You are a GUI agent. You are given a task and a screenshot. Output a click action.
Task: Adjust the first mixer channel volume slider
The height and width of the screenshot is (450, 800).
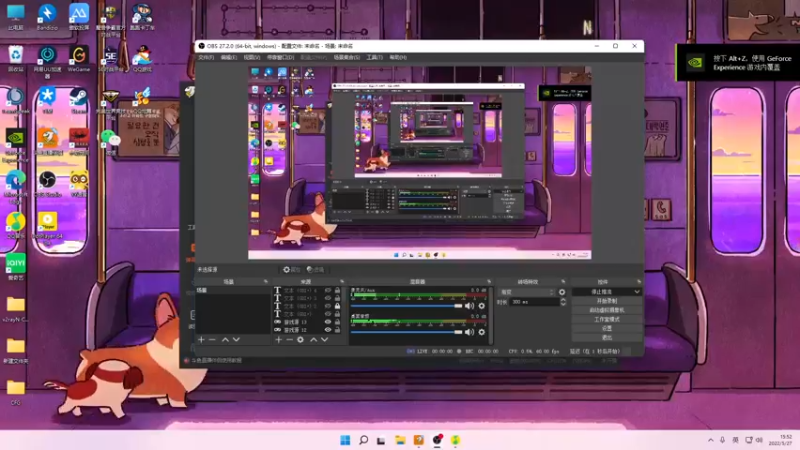point(407,306)
